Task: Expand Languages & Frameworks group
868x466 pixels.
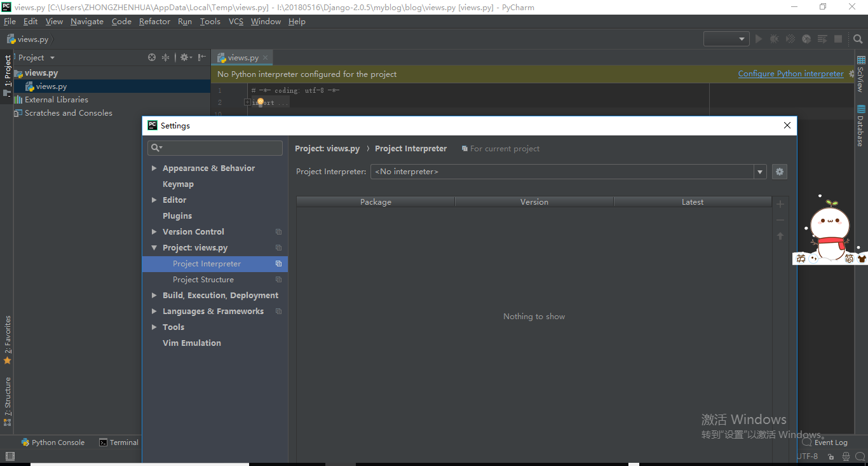Action: coord(154,312)
